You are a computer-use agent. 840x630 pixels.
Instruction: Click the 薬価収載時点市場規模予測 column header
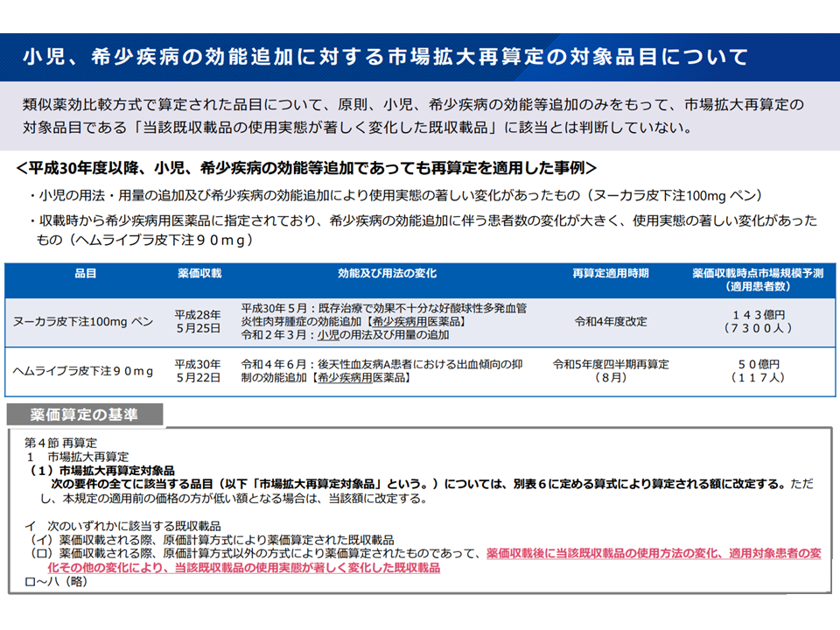click(x=757, y=280)
